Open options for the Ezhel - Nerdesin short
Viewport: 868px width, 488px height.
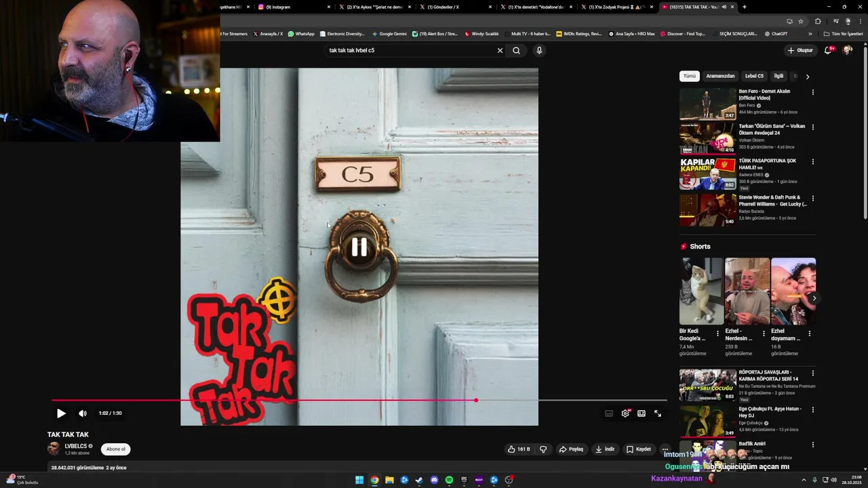764,333
